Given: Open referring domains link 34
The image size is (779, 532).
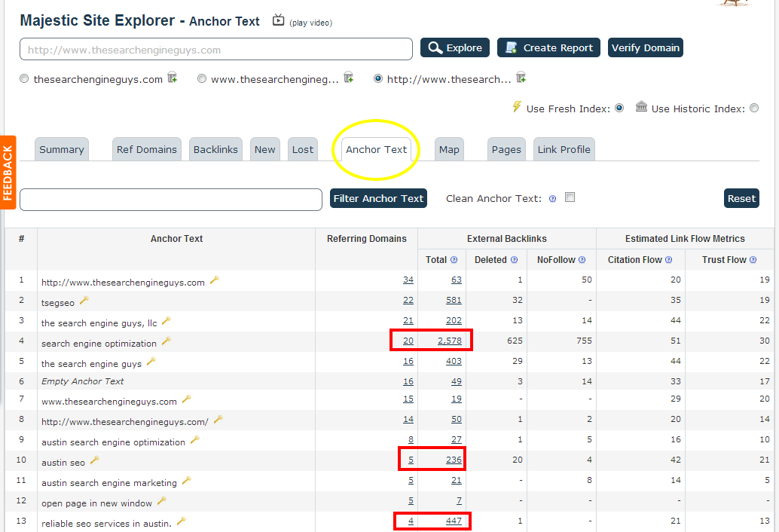Looking at the screenshot, I should [408, 280].
